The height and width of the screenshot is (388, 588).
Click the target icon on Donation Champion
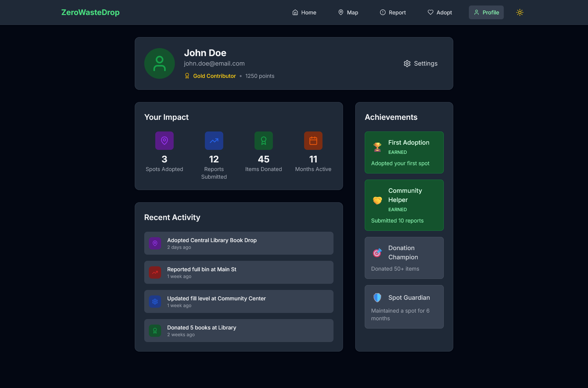(x=377, y=253)
